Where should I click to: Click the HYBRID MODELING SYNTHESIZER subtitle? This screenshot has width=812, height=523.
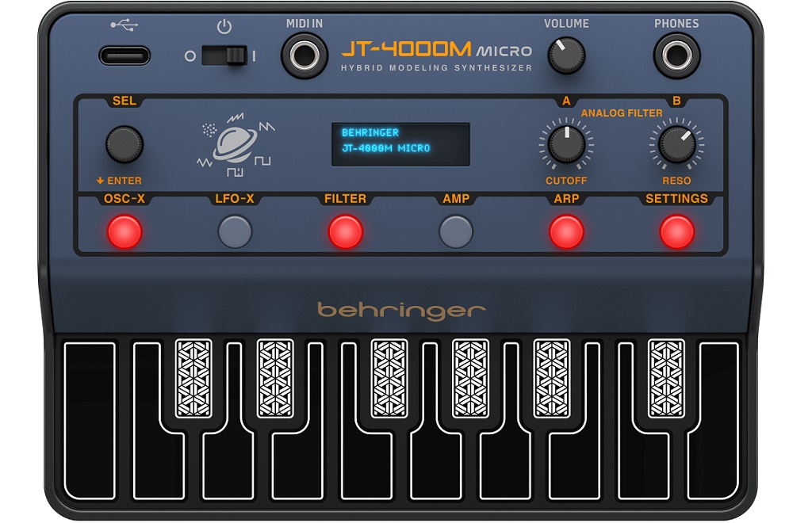437,68
